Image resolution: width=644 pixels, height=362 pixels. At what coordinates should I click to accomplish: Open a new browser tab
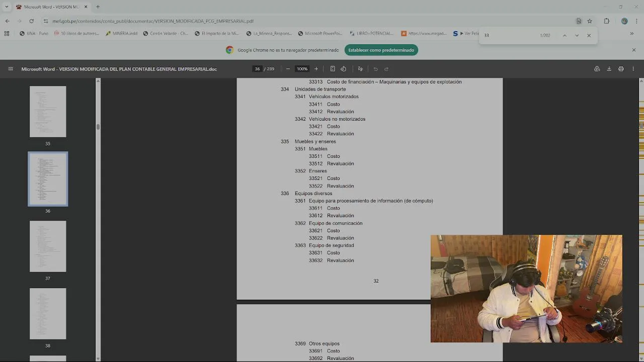click(98, 7)
